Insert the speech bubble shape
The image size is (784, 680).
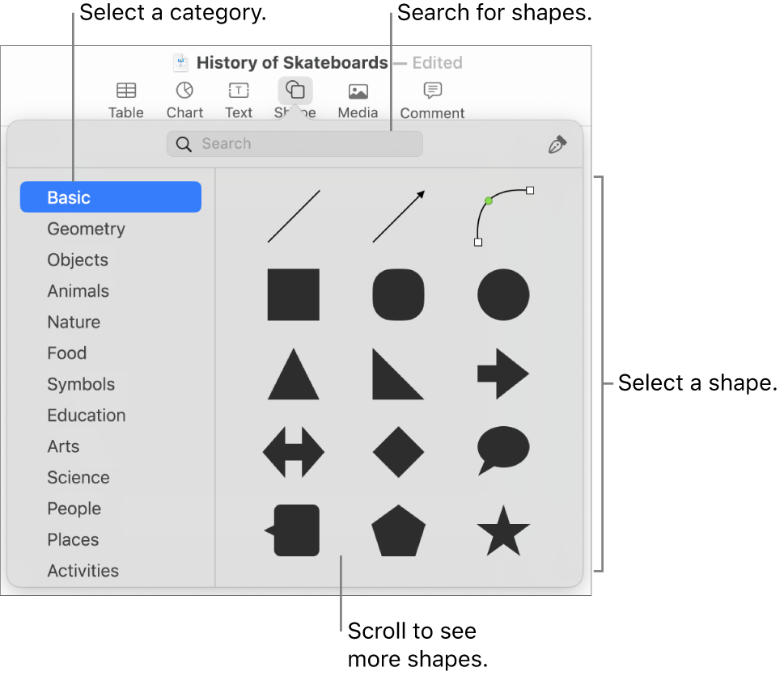coord(503,450)
